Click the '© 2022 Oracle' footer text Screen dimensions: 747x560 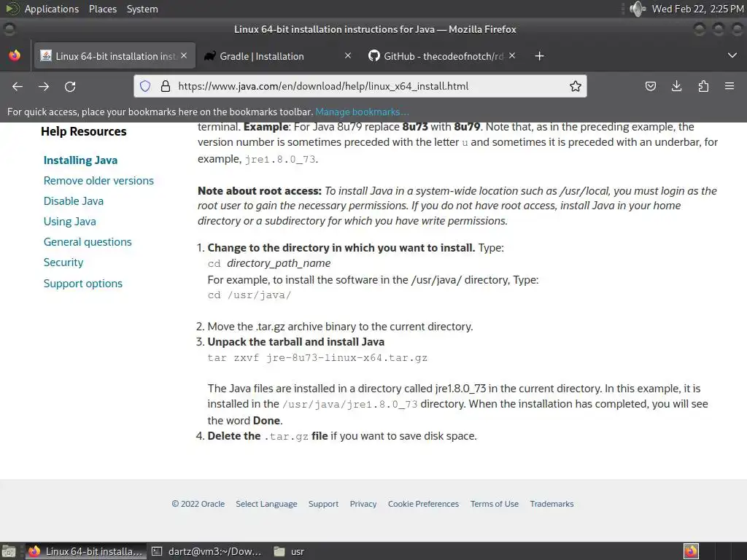coord(198,504)
